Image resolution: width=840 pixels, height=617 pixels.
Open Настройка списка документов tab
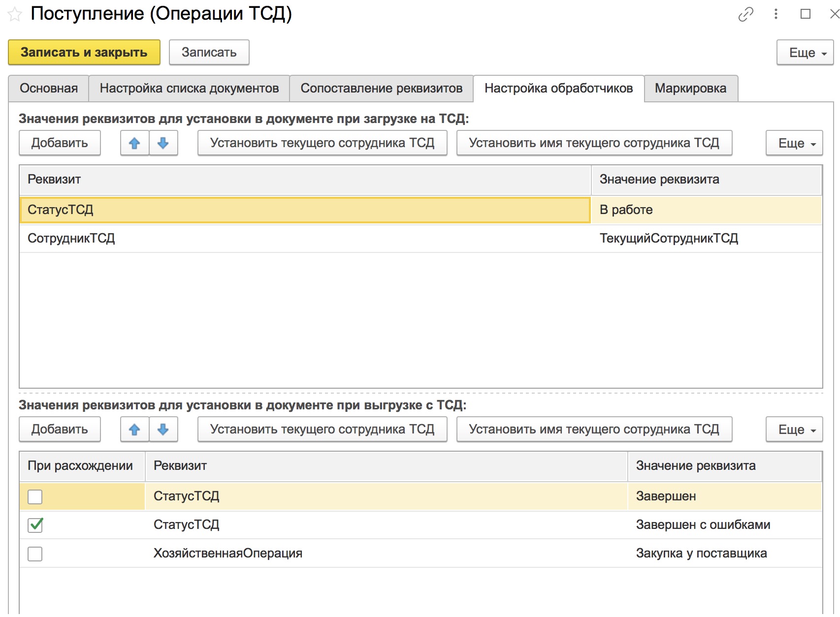click(189, 89)
